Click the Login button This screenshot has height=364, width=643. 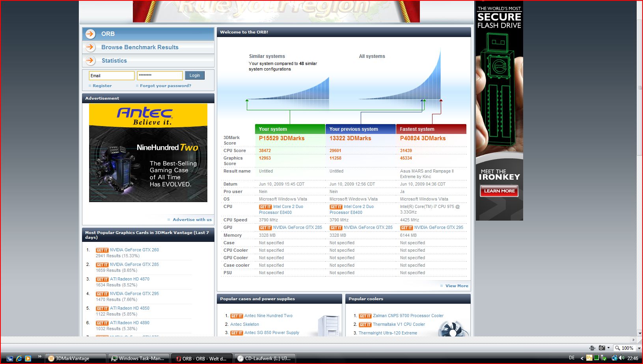click(x=195, y=75)
